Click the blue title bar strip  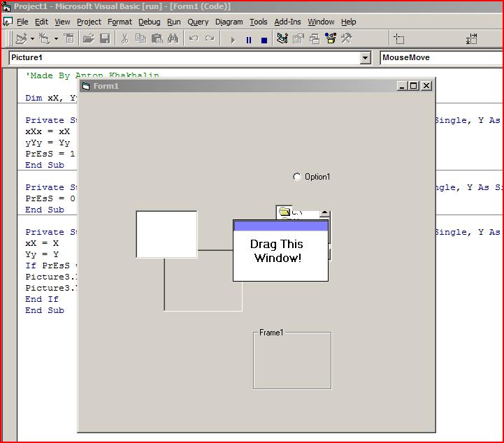click(280, 226)
